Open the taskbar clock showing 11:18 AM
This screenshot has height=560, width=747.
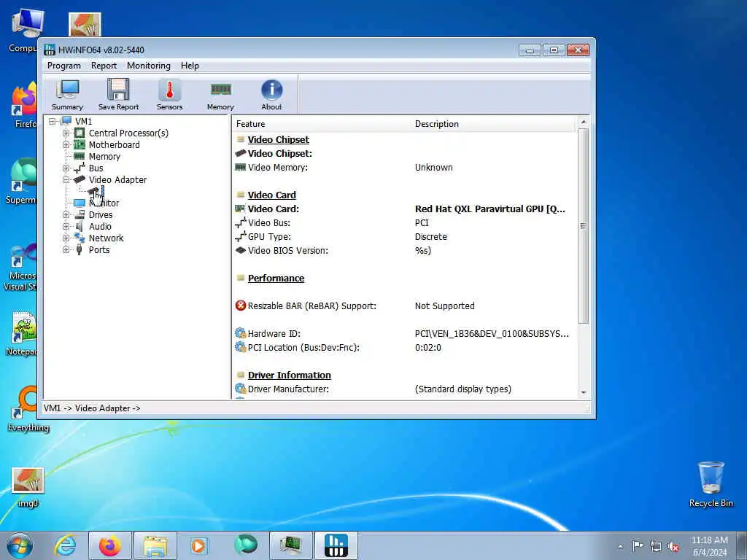pos(709,546)
